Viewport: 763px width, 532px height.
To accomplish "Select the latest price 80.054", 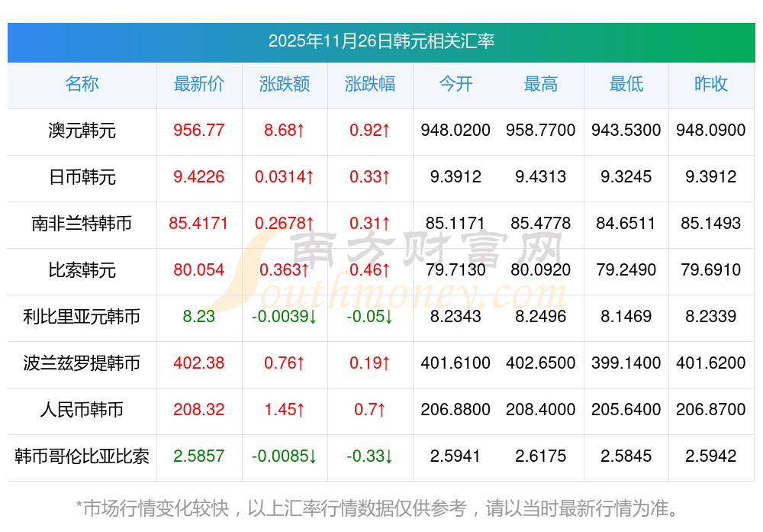I will 198,269.
